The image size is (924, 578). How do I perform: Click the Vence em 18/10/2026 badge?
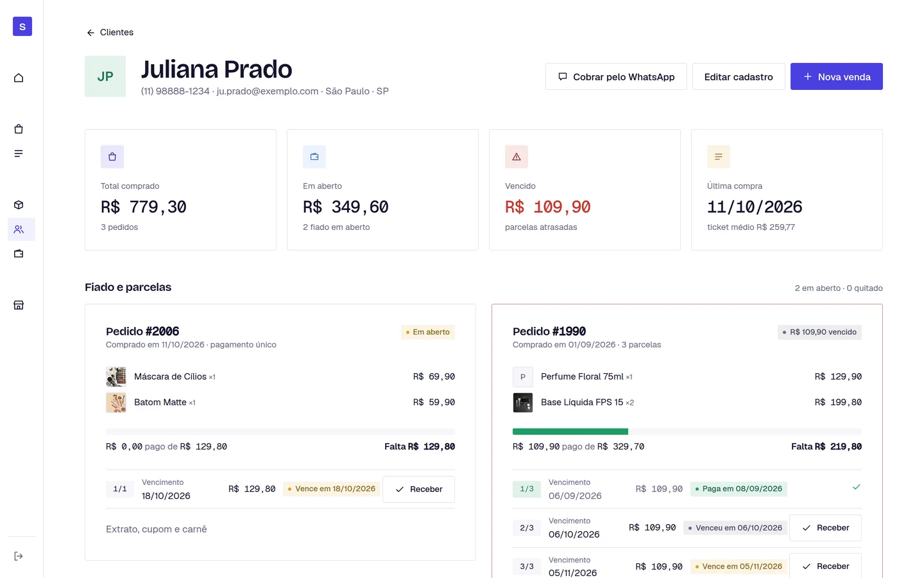click(332, 489)
